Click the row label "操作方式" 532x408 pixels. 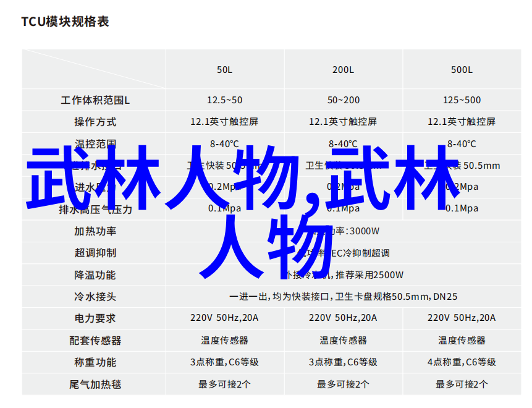pos(95,122)
